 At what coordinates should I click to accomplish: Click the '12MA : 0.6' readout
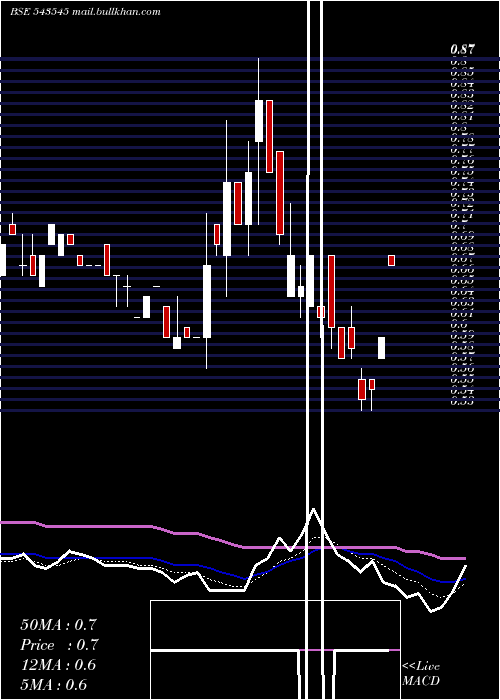[58, 665]
